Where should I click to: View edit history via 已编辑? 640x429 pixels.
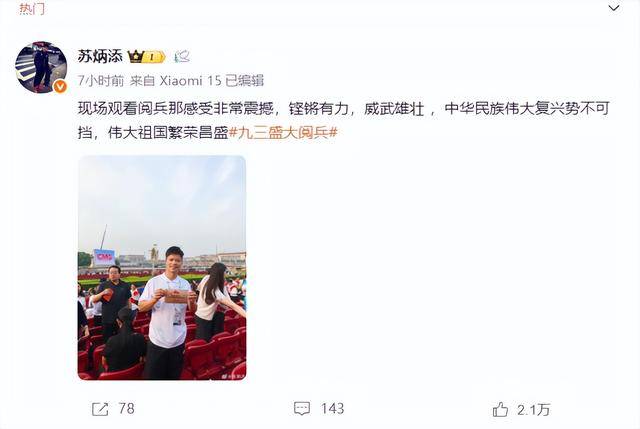[244, 81]
